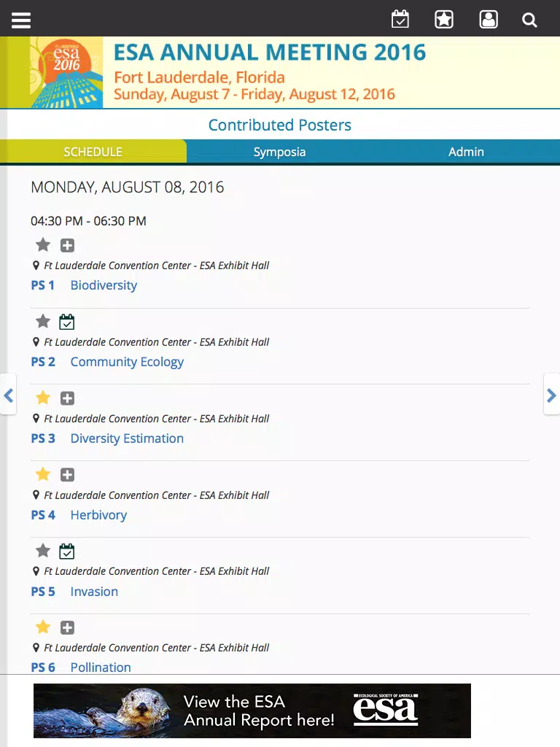560x747 pixels.
Task: Click PS 1 session code
Action: (43, 285)
